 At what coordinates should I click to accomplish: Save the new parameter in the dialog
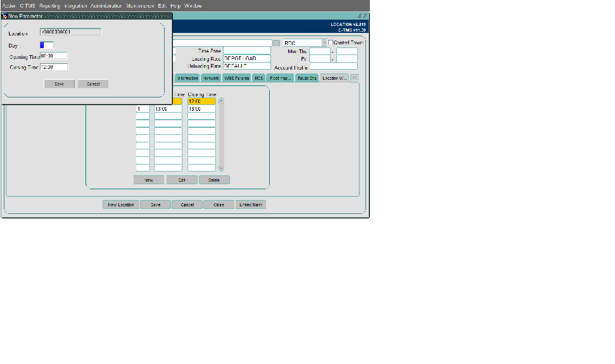[60, 84]
